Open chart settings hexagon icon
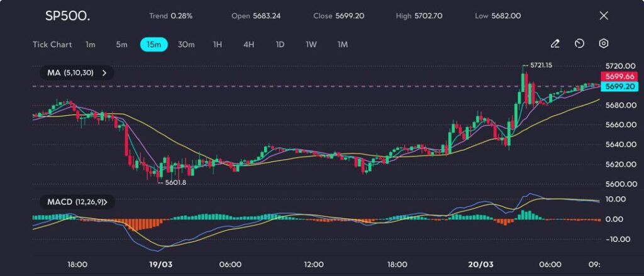This screenshot has height=276, width=644. coord(604,44)
